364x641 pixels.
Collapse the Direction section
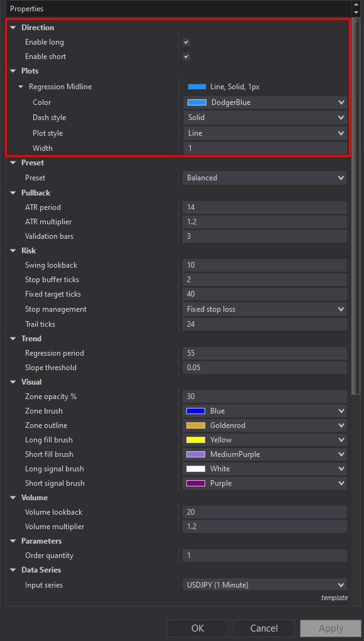coord(14,28)
